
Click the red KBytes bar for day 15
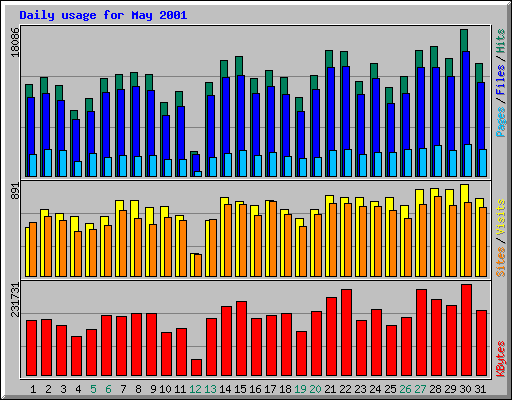241,338
